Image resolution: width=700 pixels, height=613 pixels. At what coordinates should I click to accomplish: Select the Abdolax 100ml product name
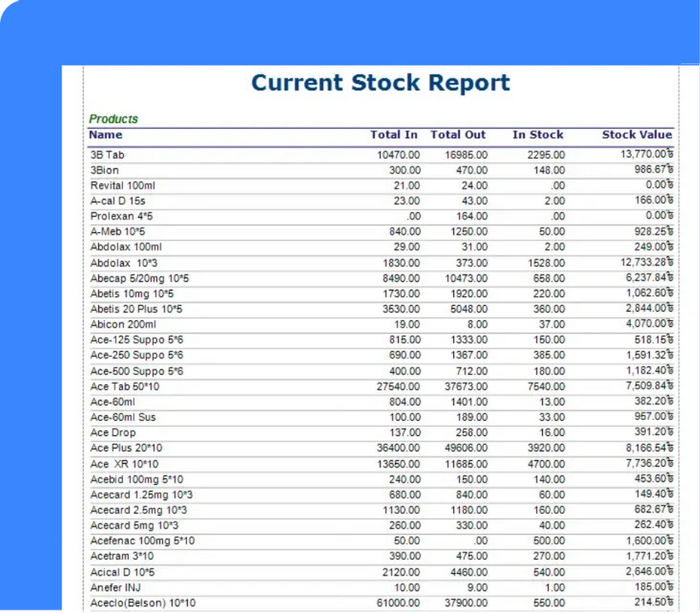click(126, 247)
